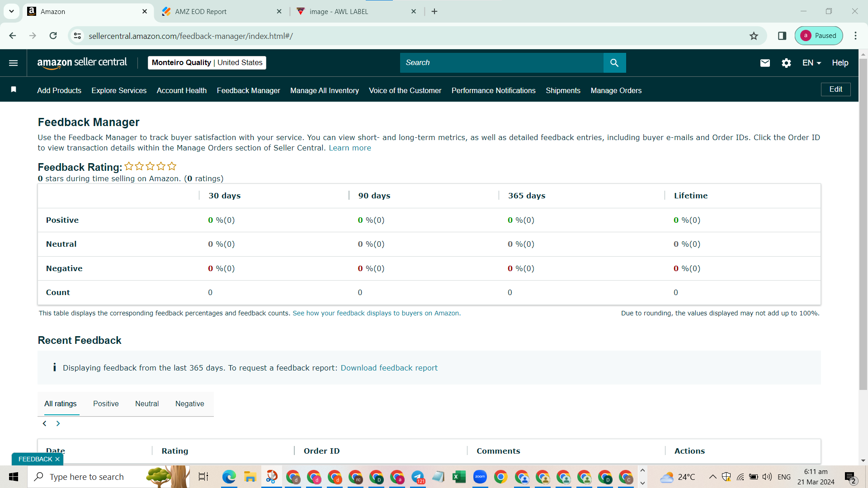The image size is (868, 488).
Task: Click the Learn more link
Action: tap(350, 148)
